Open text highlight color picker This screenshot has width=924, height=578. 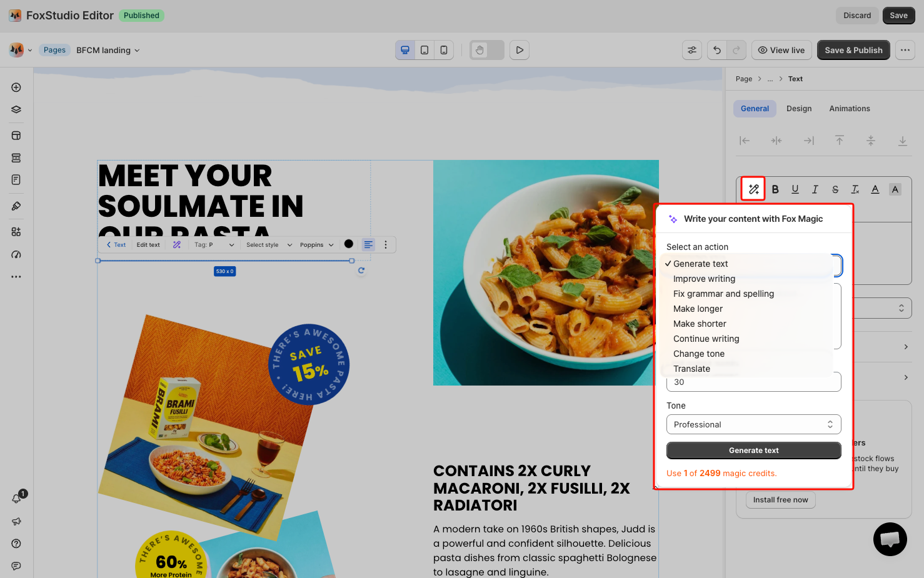895,189
